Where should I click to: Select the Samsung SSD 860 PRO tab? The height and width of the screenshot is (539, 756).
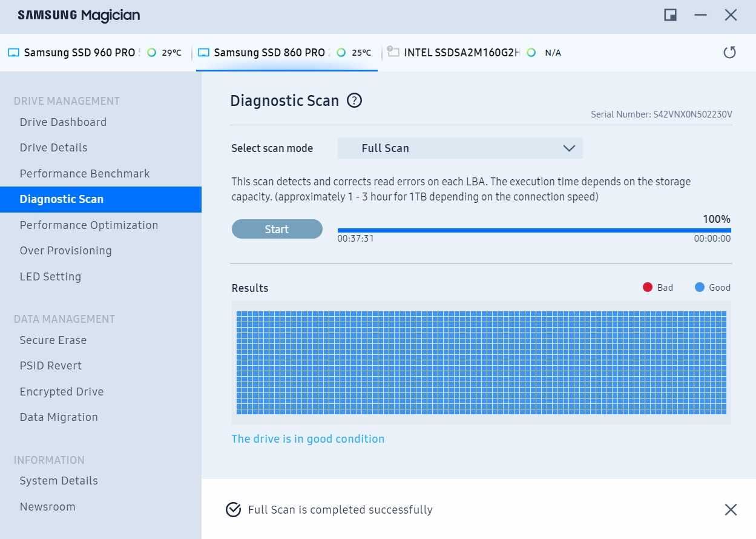pyautogui.click(x=287, y=53)
